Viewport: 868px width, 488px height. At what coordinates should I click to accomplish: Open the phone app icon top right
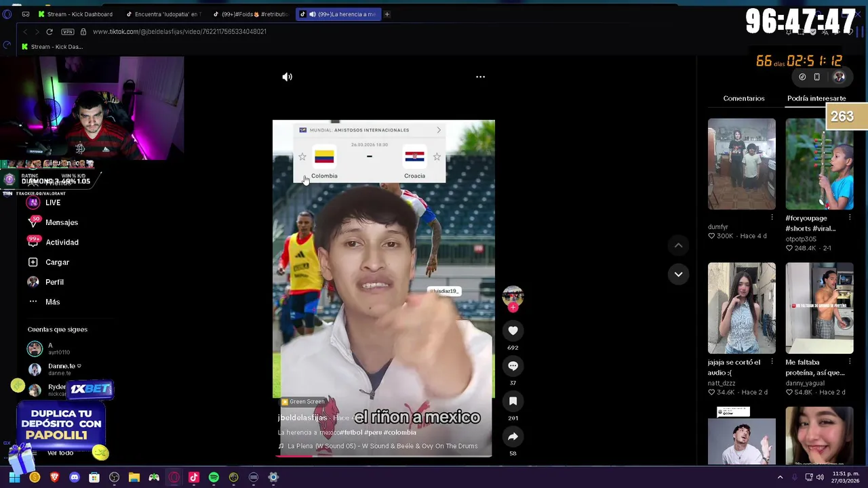[x=816, y=77]
